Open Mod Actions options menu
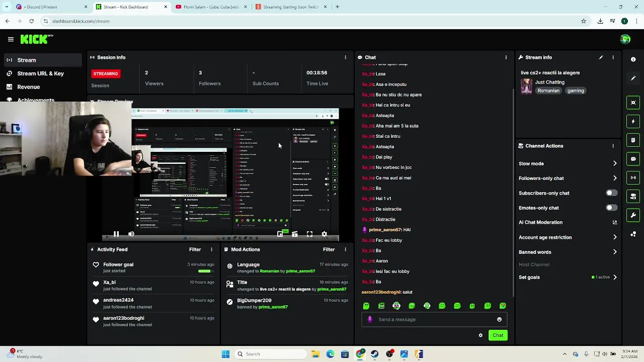Image resolution: width=644 pixels, height=362 pixels. click(345, 249)
